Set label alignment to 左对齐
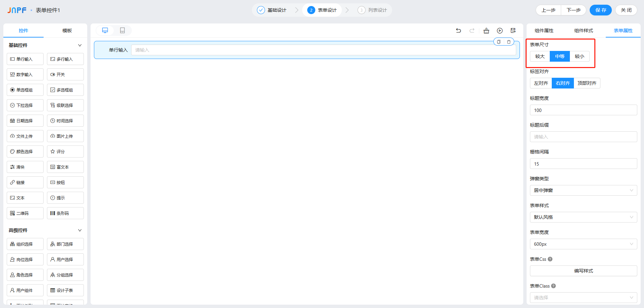 click(541, 83)
